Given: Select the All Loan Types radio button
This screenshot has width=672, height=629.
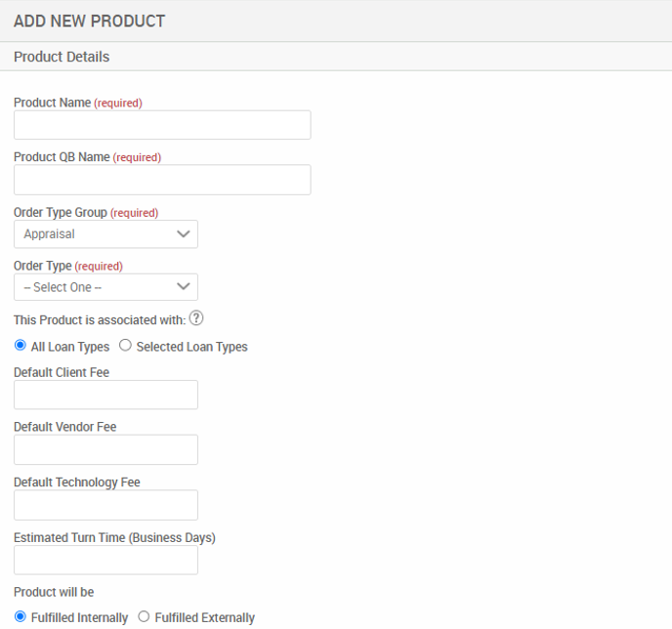Looking at the screenshot, I should coord(21,346).
